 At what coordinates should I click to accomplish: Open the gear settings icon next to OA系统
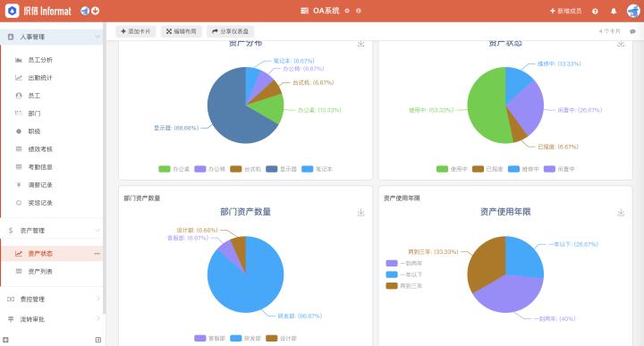[x=347, y=11]
